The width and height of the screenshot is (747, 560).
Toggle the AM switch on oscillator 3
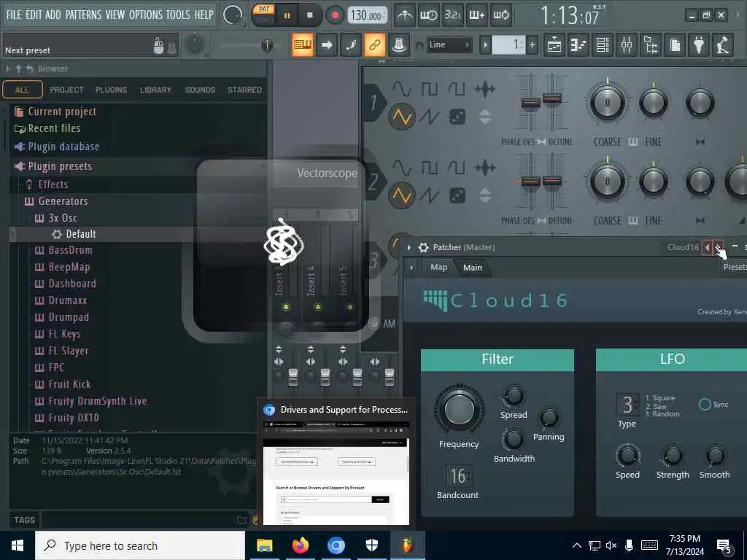point(374,324)
